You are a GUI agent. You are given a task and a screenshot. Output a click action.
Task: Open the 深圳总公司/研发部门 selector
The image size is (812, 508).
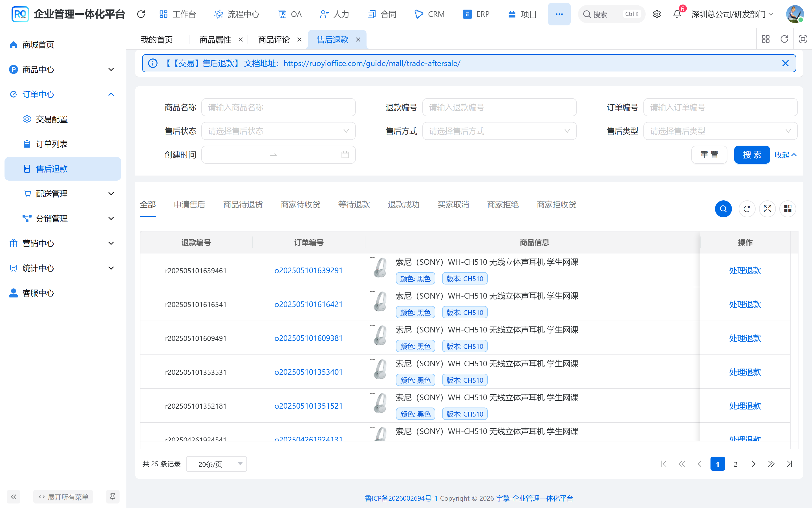732,14
